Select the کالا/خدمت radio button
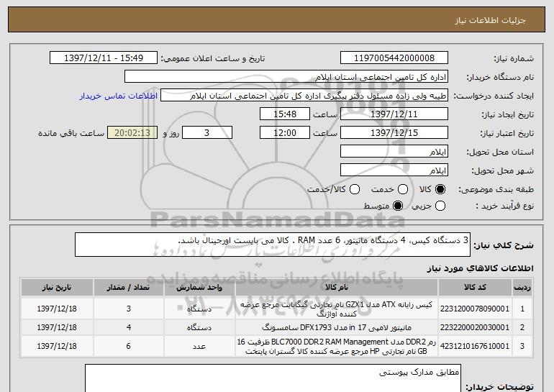Image resolution: width=554 pixels, height=392 pixels. click(355, 190)
